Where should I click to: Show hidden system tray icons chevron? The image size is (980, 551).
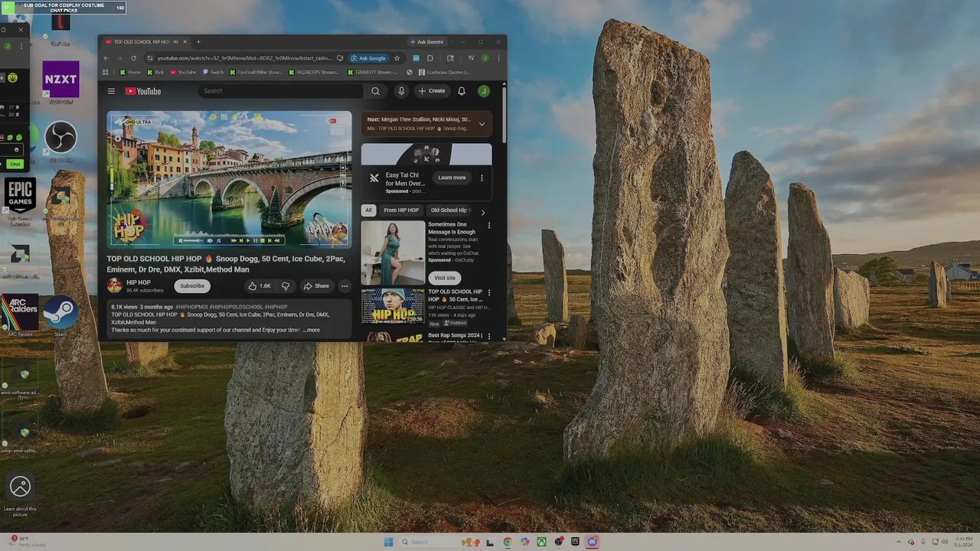pos(900,542)
